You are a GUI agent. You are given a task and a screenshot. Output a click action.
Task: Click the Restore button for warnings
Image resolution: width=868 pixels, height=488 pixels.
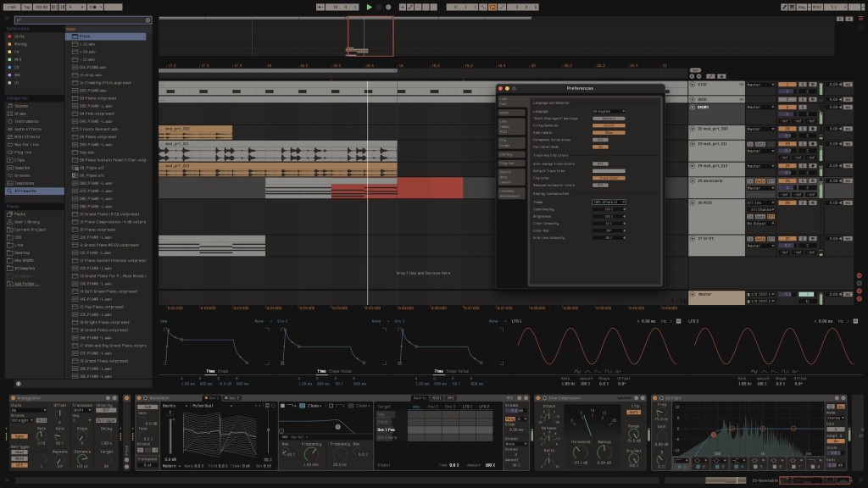pos(608,118)
